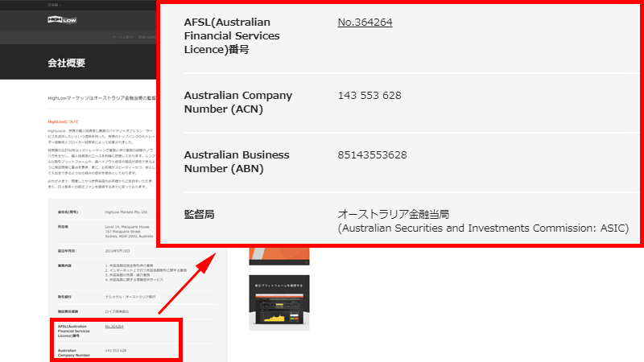This screenshot has height=362, width=644.
Task: Open the サービス案内 navigation menu item
Action: pyautogui.click(x=123, y=37)
